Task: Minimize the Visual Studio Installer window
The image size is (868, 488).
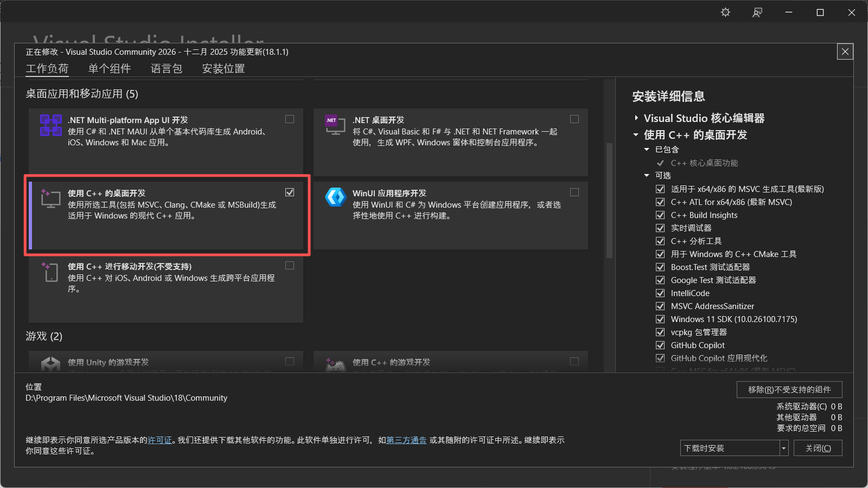Action: [789, 12]
